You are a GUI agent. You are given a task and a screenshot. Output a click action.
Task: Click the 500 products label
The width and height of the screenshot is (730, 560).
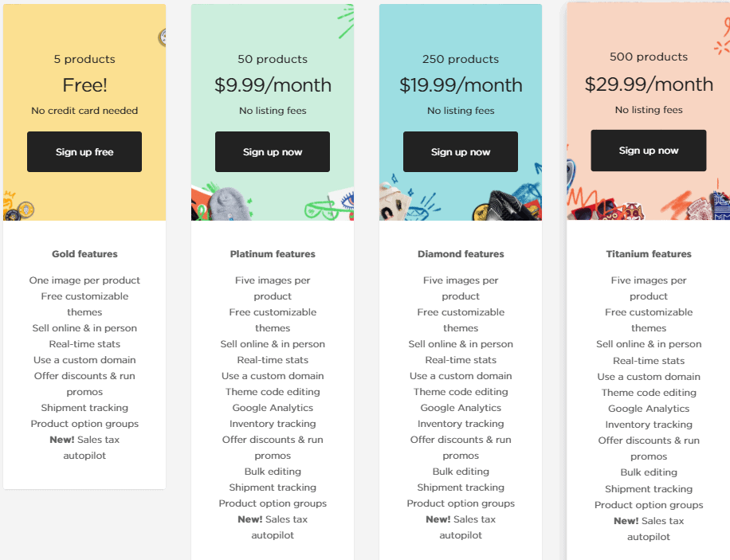[649, 57]
